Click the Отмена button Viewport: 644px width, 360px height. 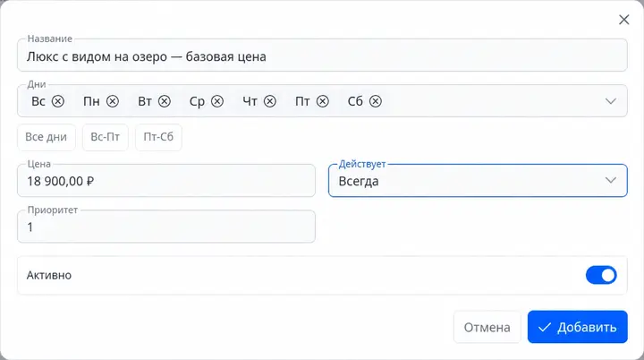[x=487, y=327]
